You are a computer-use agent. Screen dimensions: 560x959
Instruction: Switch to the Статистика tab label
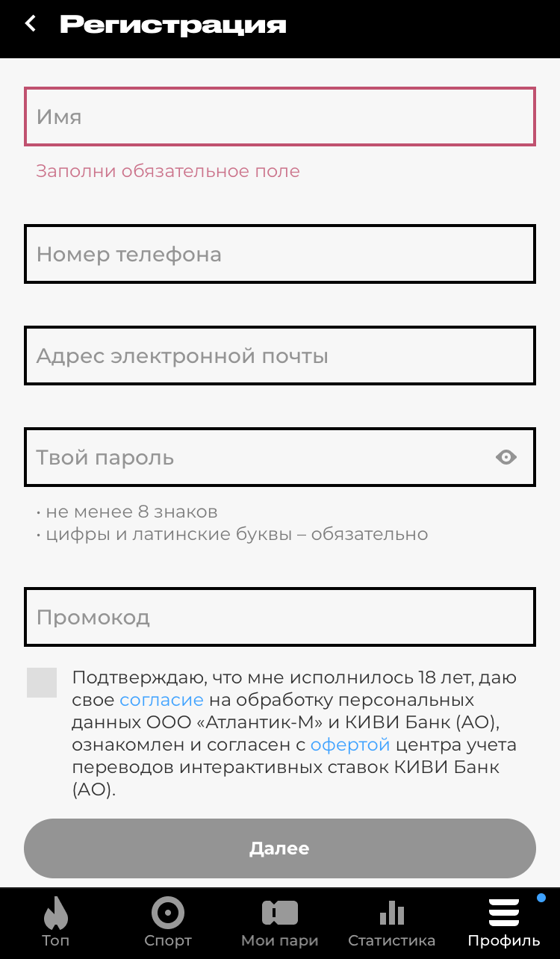392,940
